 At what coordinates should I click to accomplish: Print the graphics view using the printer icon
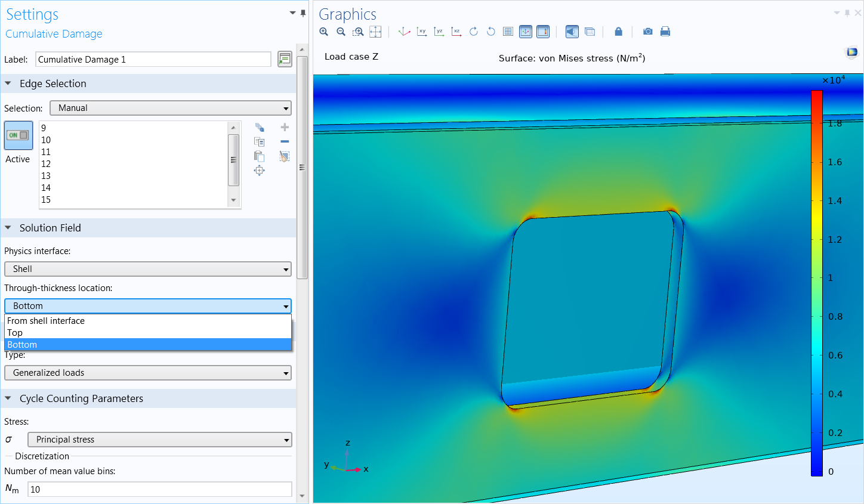[x=665, y=32]
